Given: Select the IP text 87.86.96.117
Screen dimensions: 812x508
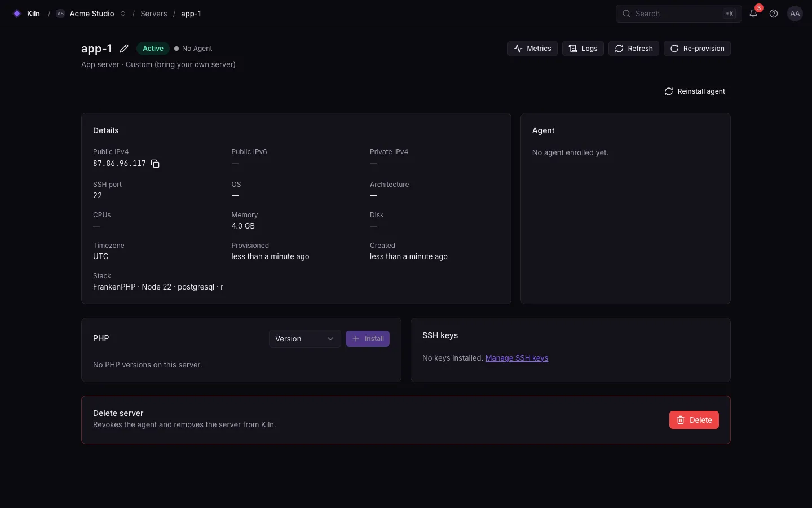Looking at the screenshot, I should pyautogui.click(x=120, y=164).
